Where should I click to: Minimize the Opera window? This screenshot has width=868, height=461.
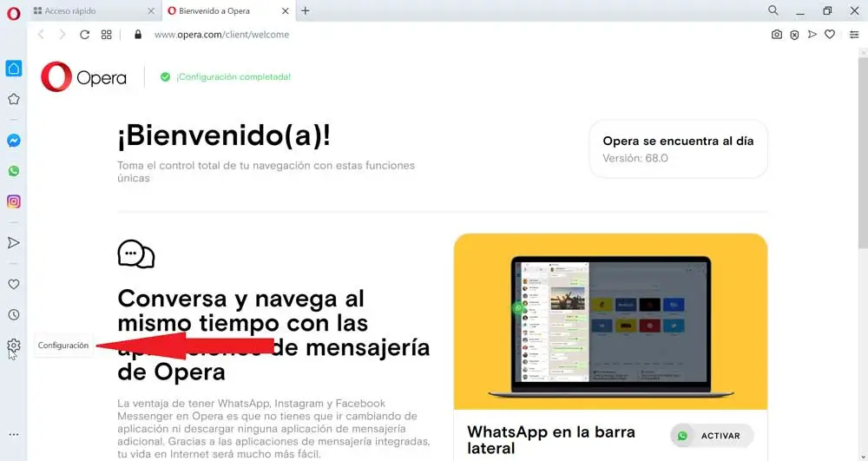click(x=800, y=11)
